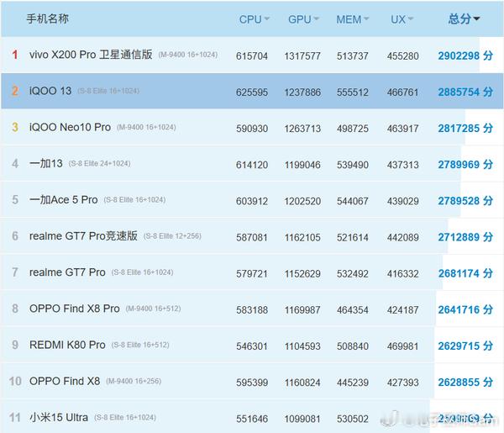Click CPU score 579721

coord(252,274)
